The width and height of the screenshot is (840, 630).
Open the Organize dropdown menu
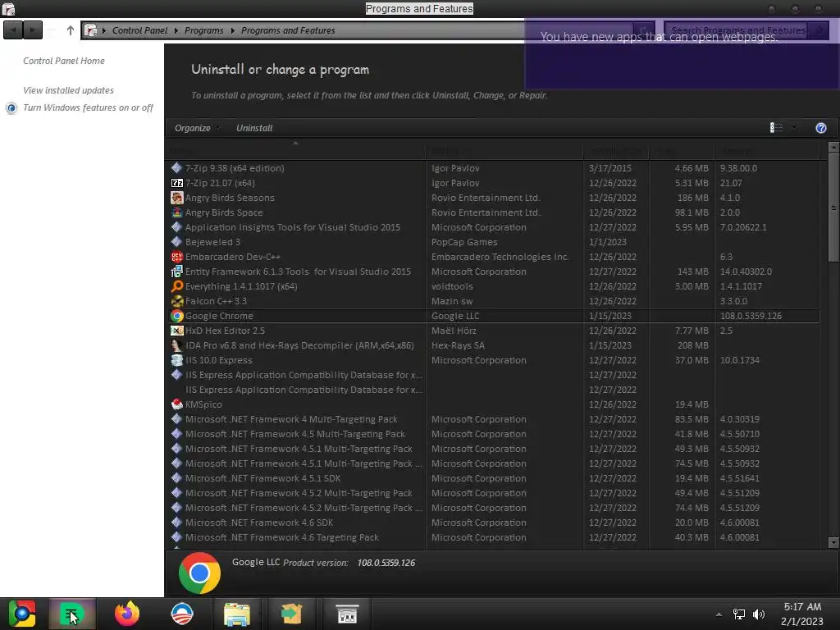pos(197,128)
